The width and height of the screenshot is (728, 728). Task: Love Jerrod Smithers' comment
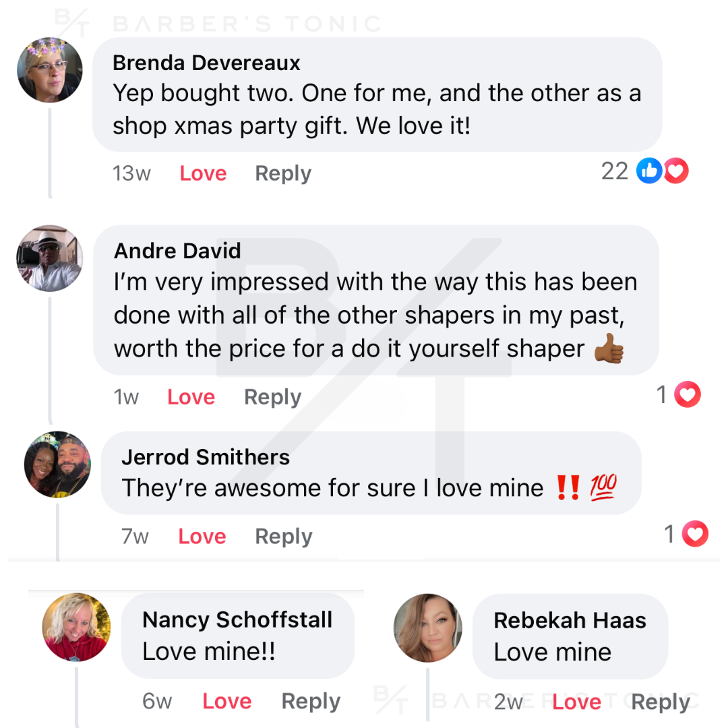202,537
